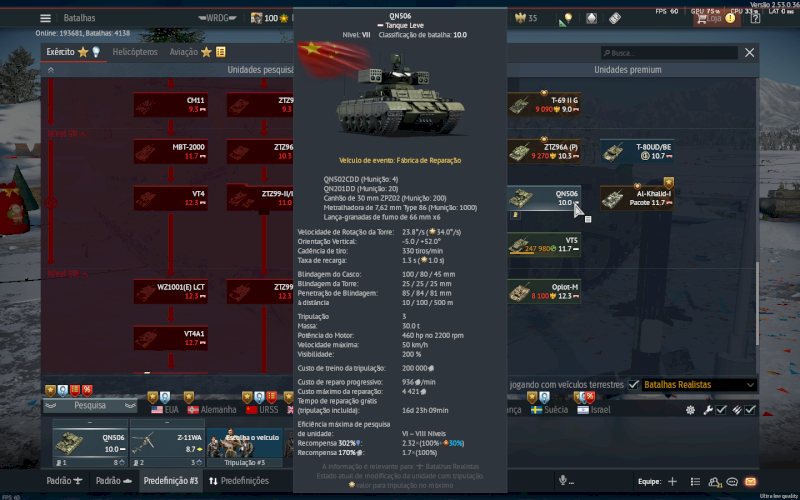The image size is (800, 500).
Task: Open the Loja shop cart icon
Action: tap(702, 18)
